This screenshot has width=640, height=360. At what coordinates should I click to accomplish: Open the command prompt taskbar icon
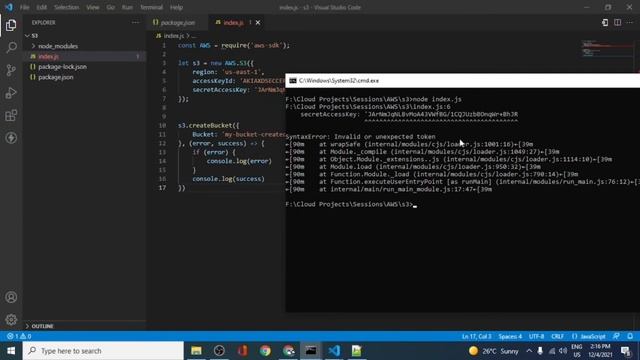click(x=311, y=351)
